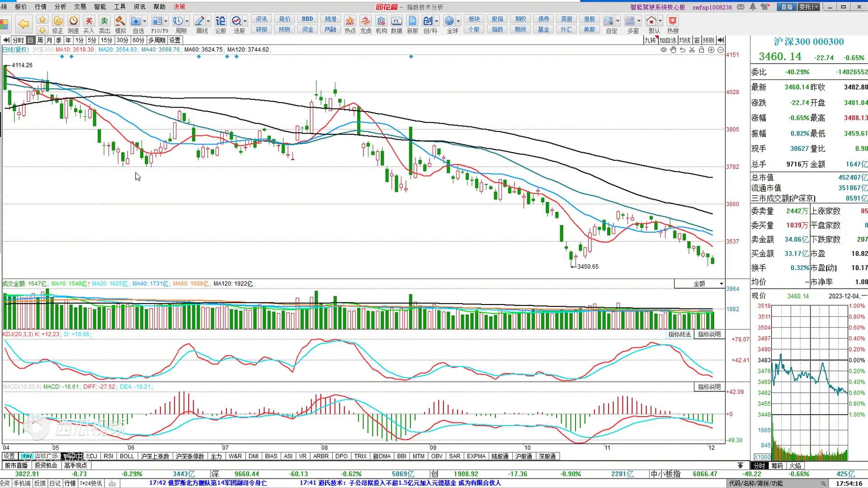Click the back arrow navigation icon
This screenshot has height=488, width=868.
click(x=24, y=23)
